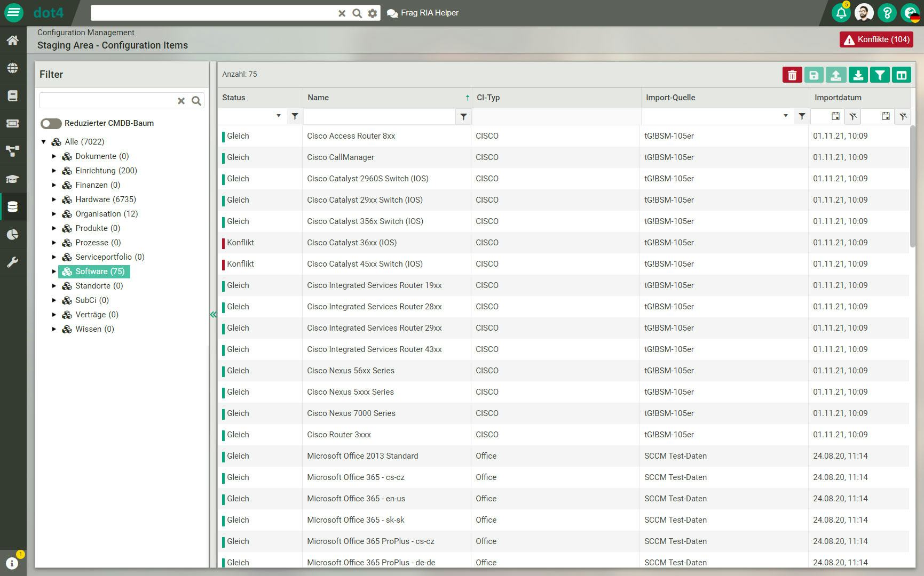Go to the Home icon in sidebar

coord(13,41)
